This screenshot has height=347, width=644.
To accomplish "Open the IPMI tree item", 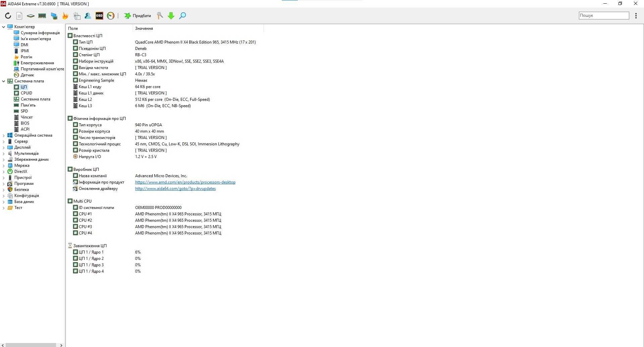I will coord(24,51).
